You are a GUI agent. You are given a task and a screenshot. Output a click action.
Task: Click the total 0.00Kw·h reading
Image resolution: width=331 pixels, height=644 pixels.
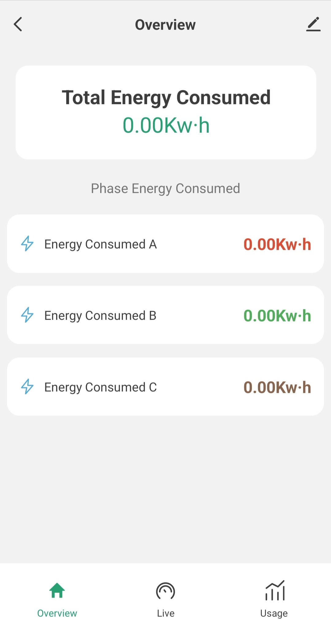pos(166,126)
